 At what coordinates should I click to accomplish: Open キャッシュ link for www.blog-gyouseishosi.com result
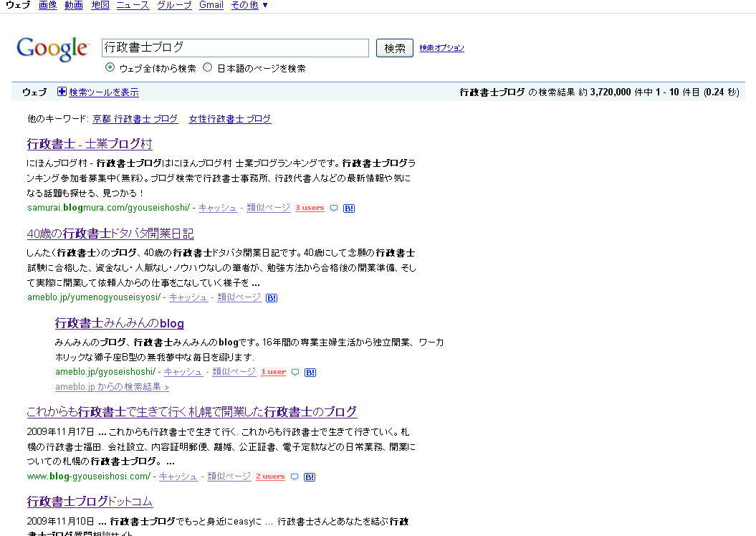coord(178,477)
